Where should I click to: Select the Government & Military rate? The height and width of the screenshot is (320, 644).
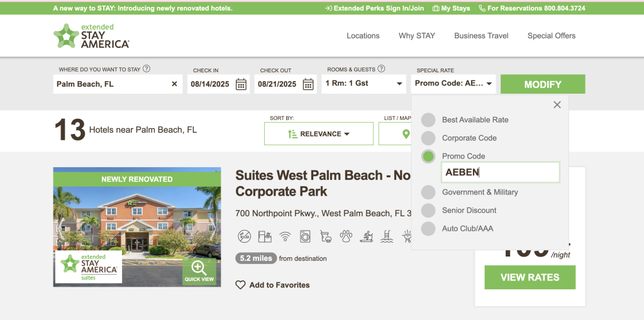(428, 192)
